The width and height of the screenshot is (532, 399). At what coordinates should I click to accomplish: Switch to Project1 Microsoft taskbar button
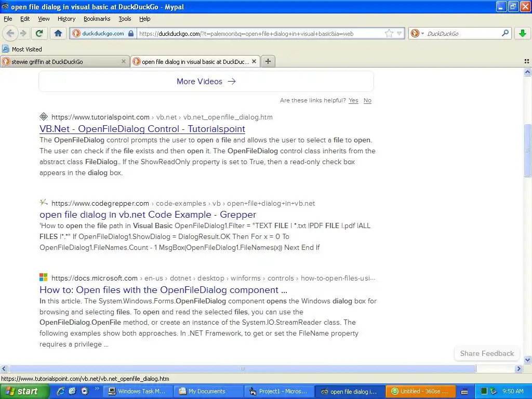278,391
